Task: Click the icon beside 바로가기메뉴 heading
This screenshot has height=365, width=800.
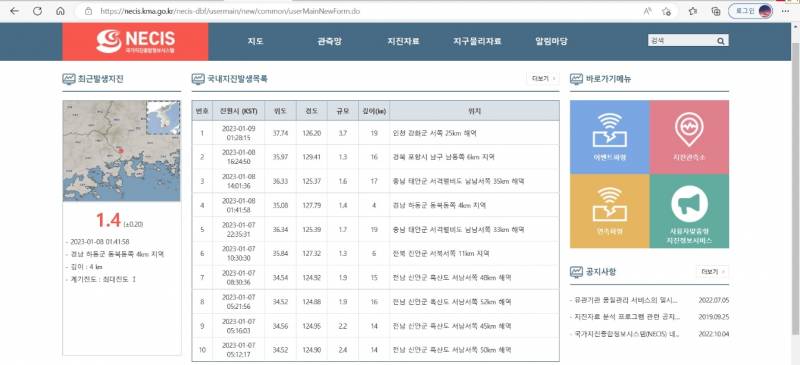Action: click(x=577, y=79)
